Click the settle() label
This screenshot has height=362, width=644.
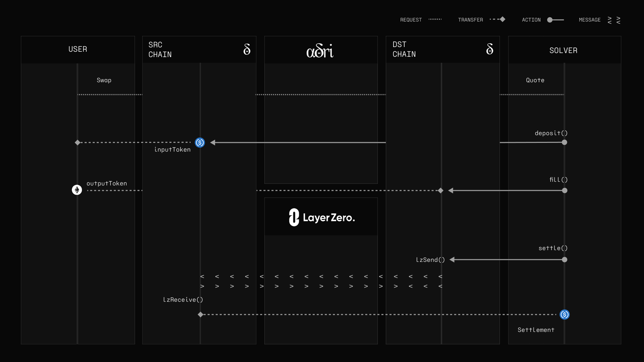point(553,248)
